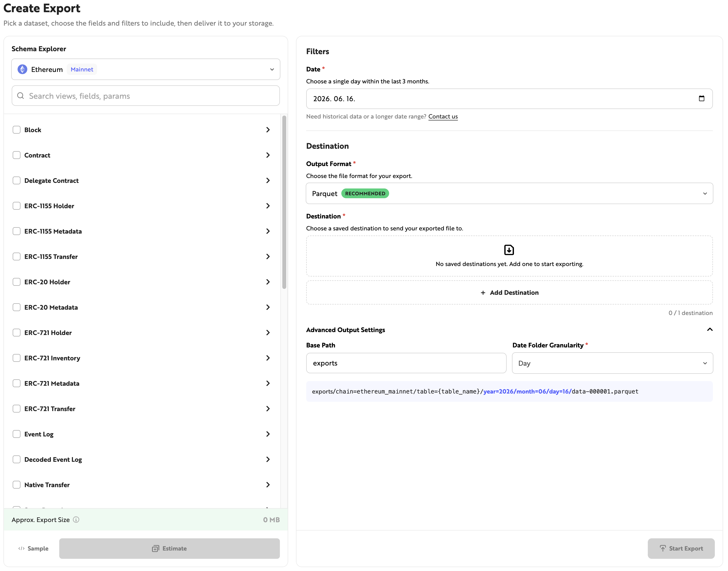The height and width of the screenshot is (571, 728).
Task: Open the Contact us link
Action: coord(443,116)
